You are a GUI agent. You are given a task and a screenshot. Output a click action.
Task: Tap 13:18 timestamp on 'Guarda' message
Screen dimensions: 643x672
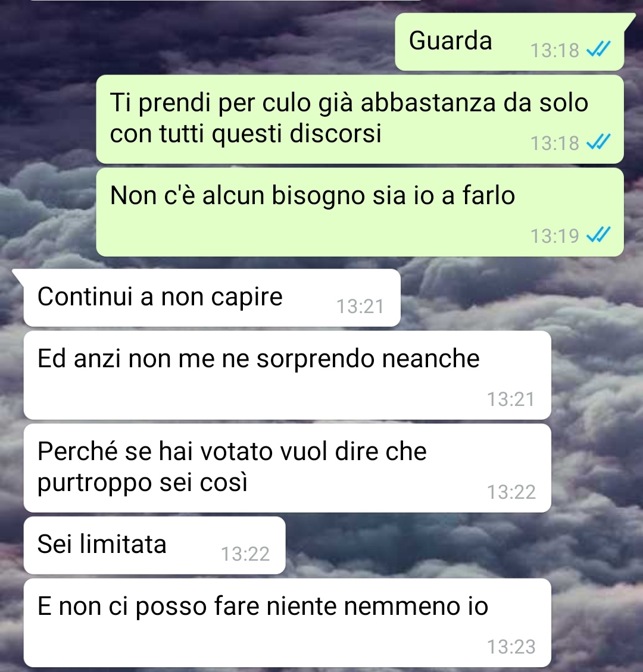(x=555, y=50)
